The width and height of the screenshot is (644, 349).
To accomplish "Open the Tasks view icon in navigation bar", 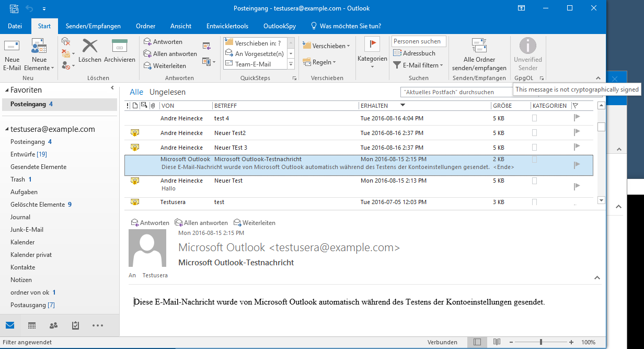I will pyautogui.click(x=75, y=325).
